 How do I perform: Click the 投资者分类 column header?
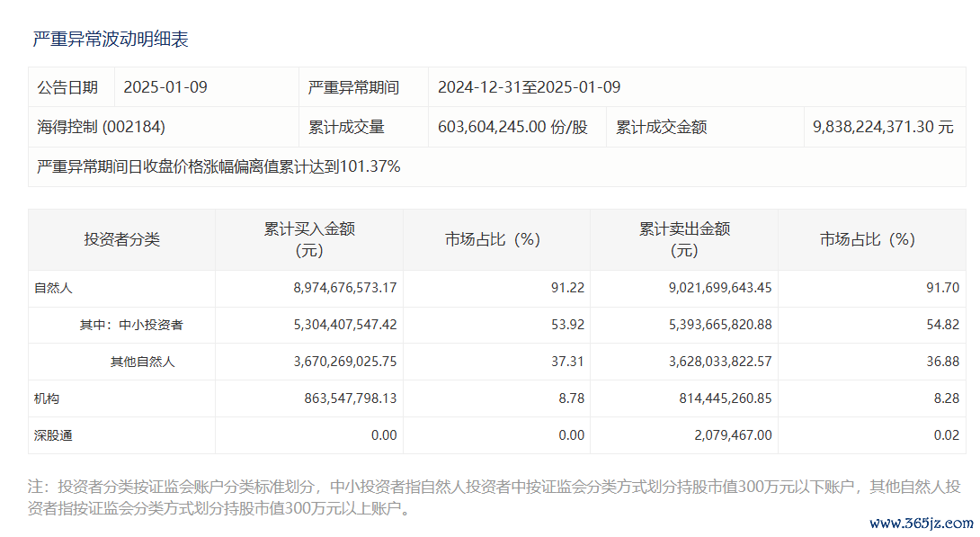coord(121,239)
